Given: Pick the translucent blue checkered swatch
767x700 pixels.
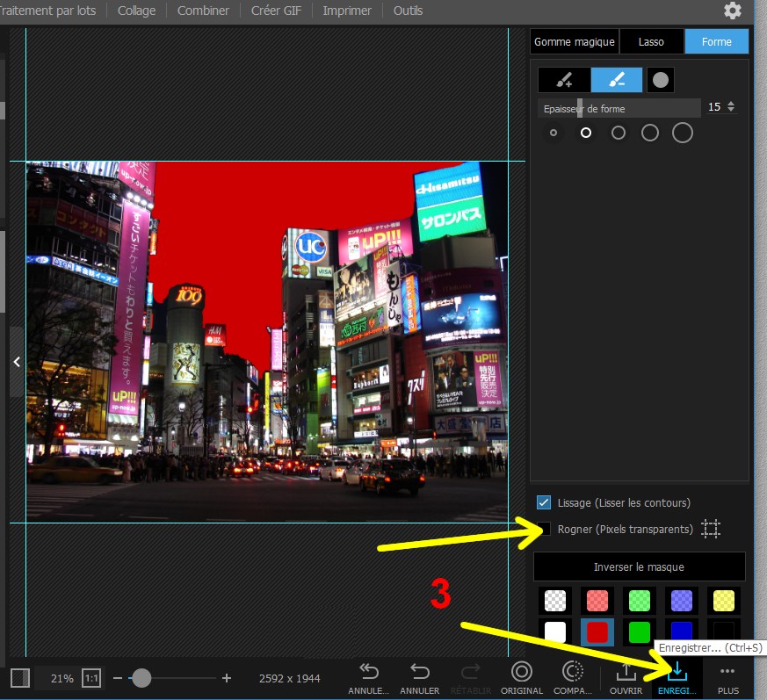Looking at the screenshot, I should [x=682, y=601].
